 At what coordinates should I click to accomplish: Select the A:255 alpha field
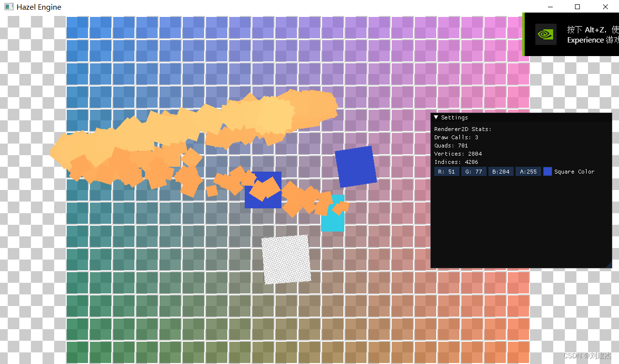(x=528, y=172)
